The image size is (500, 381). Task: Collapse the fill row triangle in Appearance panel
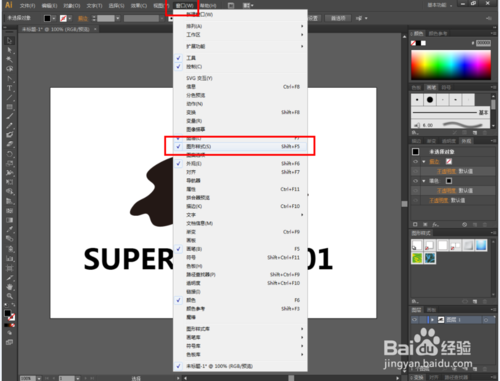(424, 162)
